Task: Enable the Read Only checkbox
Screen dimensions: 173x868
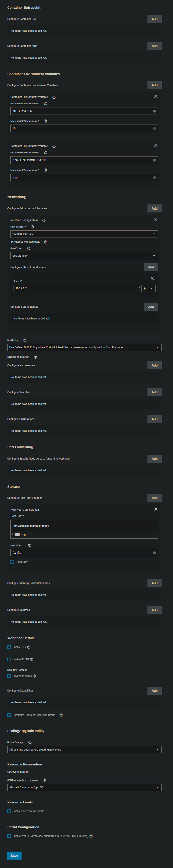Action: [x=12, y=562]
